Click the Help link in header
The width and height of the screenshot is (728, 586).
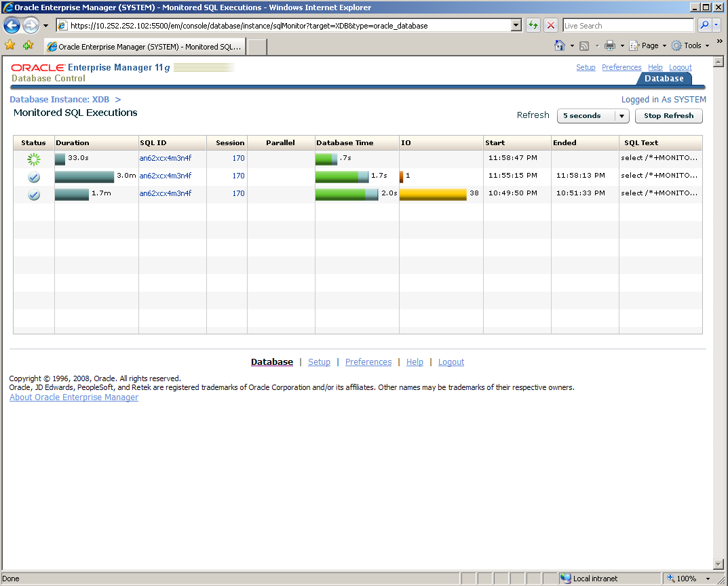tap(655, 67)
